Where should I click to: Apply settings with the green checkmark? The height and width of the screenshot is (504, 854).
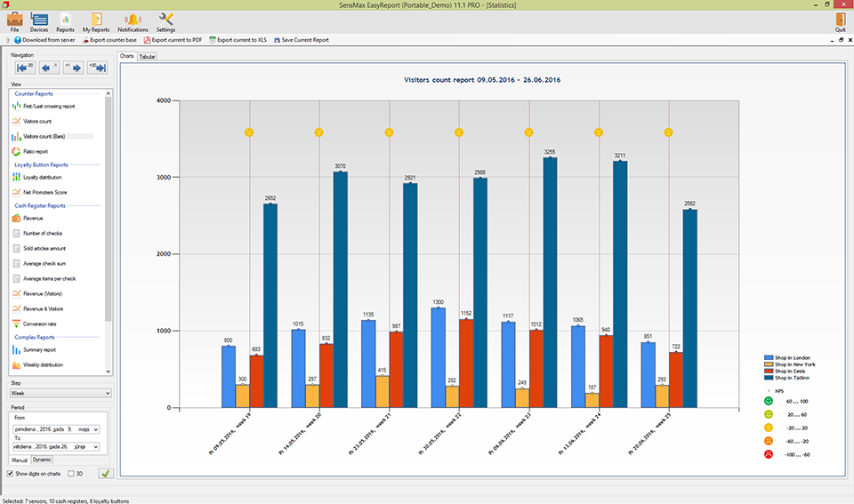pos(106,474)
